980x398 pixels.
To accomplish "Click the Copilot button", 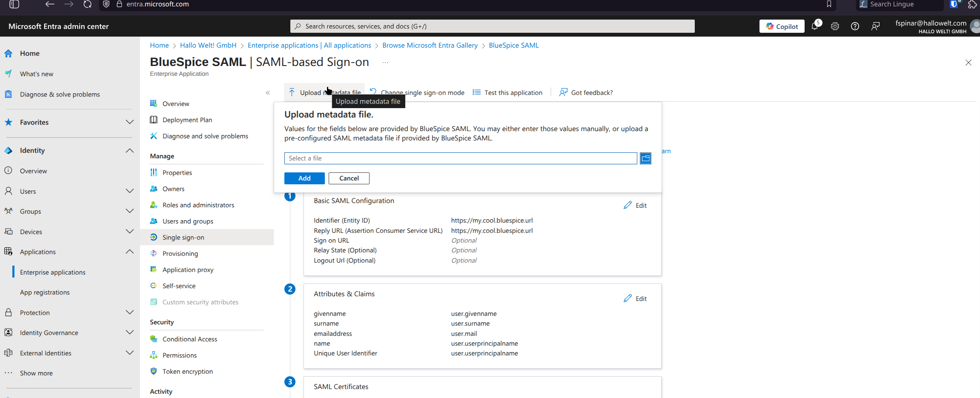I will [x=782, y=26].
